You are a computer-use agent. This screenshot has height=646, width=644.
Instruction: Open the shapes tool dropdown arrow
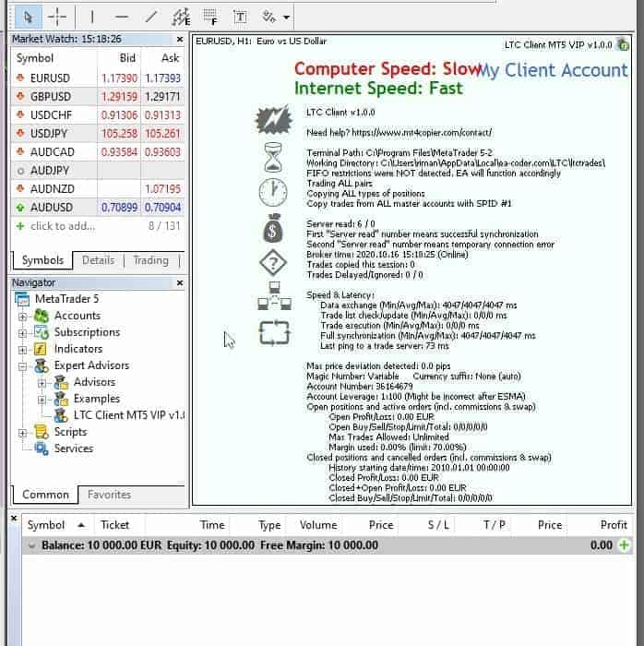tap(287, 18)
